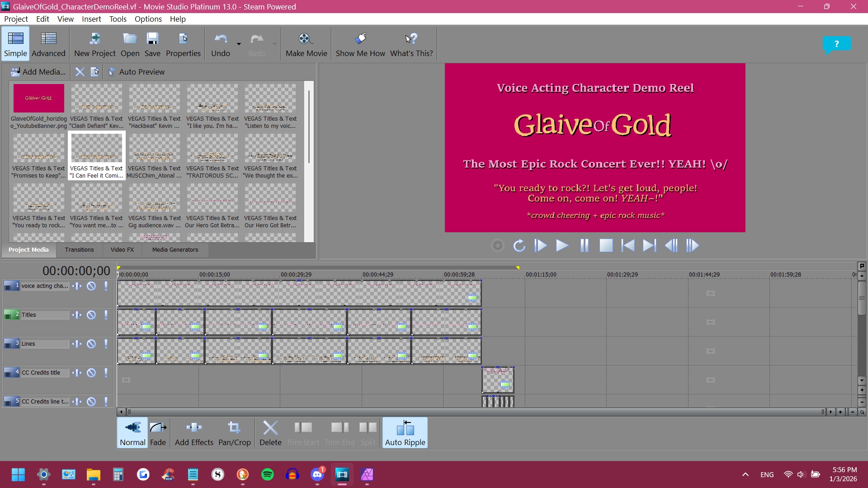Viewport: 868px width, 488px height.
Task: Click the Add Media button
Action: coord(38,72)
